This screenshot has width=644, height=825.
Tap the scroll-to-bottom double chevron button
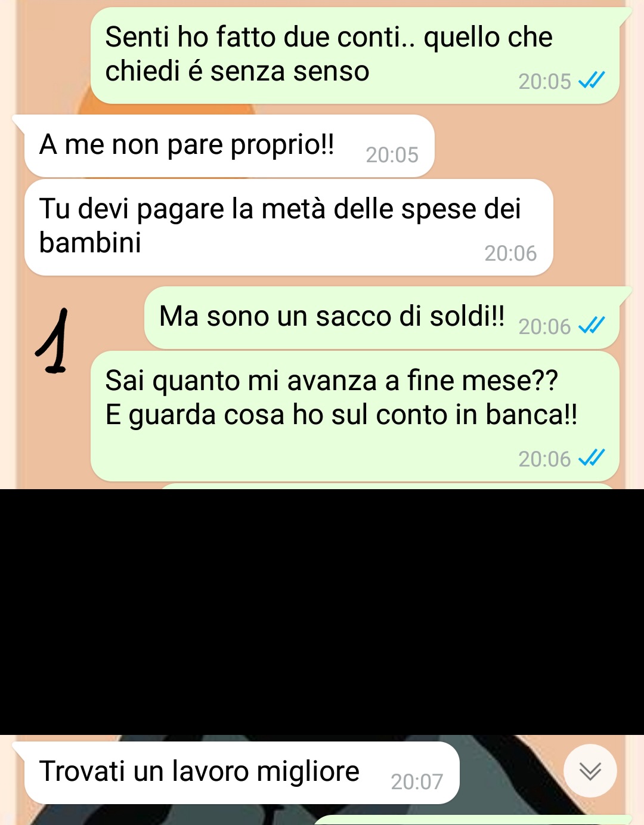click(590, 771)
